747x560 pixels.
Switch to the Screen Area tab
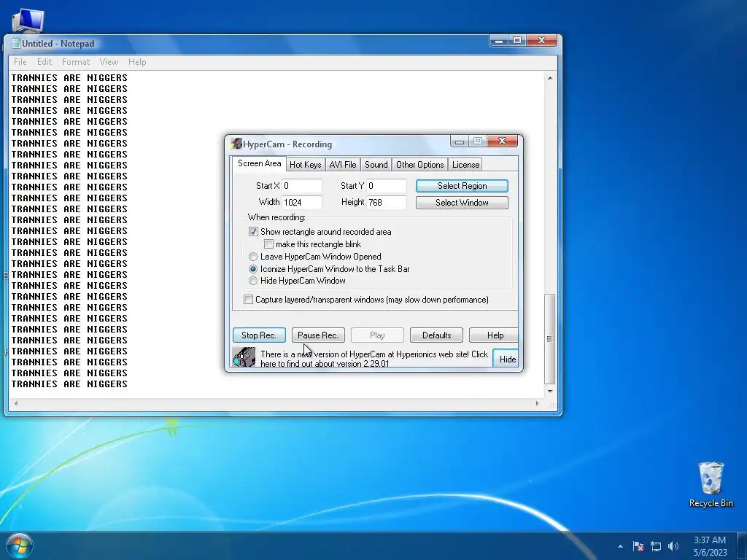tap(259, 163)
